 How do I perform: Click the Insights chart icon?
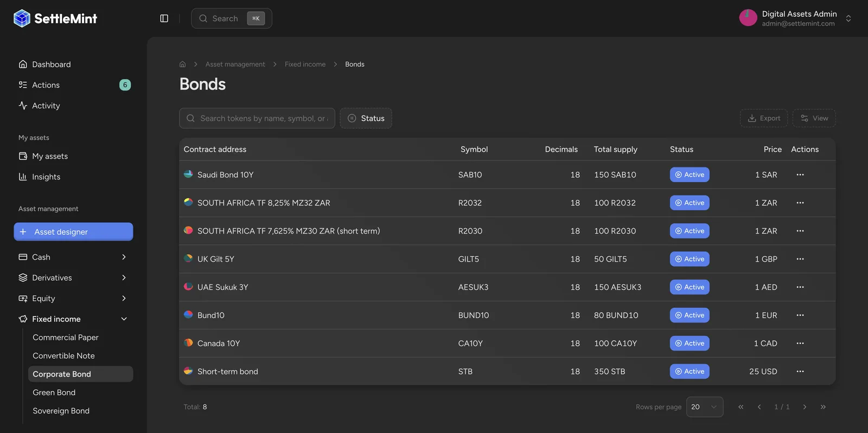pos(23,177)
